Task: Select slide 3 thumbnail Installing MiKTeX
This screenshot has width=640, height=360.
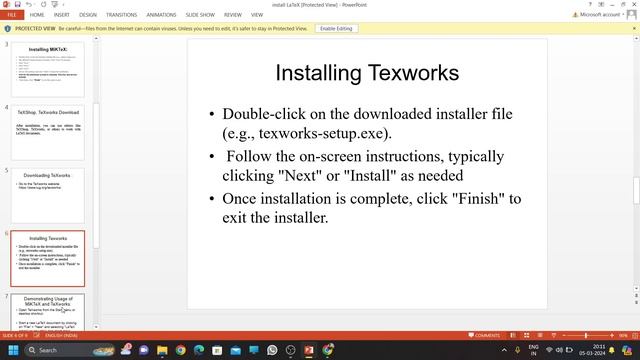Action: (x=48, y=69)
